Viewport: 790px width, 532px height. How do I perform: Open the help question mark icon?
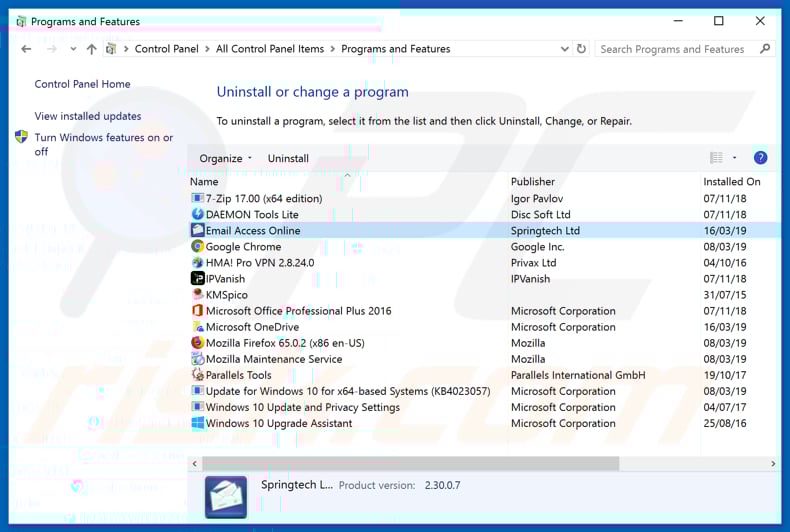click(x=760, y=158)
